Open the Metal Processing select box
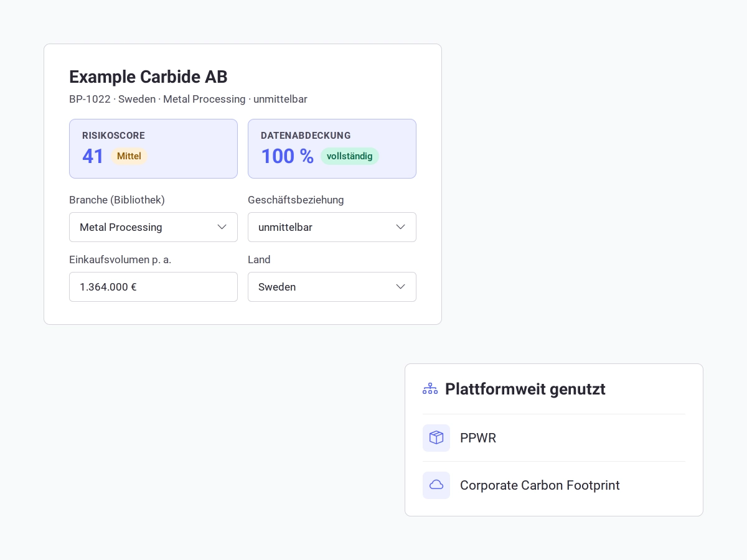 coord(153,227)
